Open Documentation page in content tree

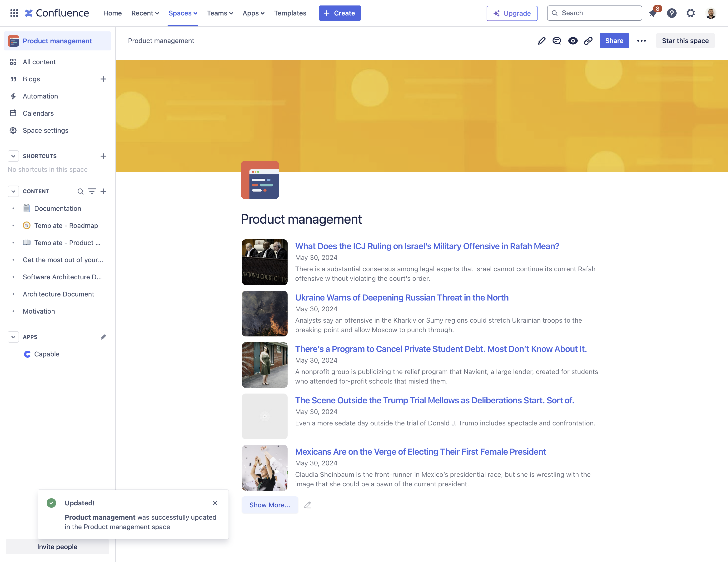(x=57, y=208)
